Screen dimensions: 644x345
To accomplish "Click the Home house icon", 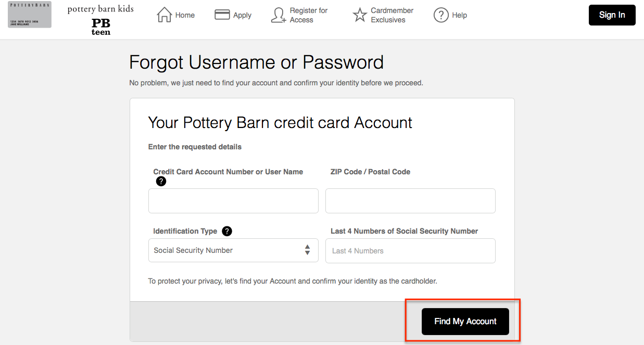I will (x=164, y=15).
